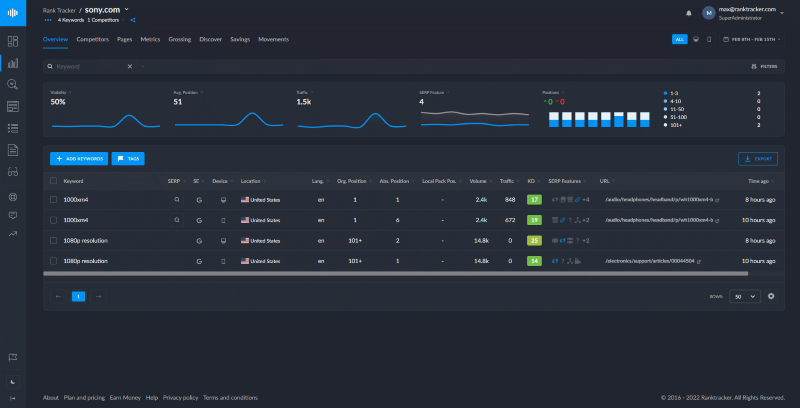
Task: Go to next page arrow
Action: (98, 296)
